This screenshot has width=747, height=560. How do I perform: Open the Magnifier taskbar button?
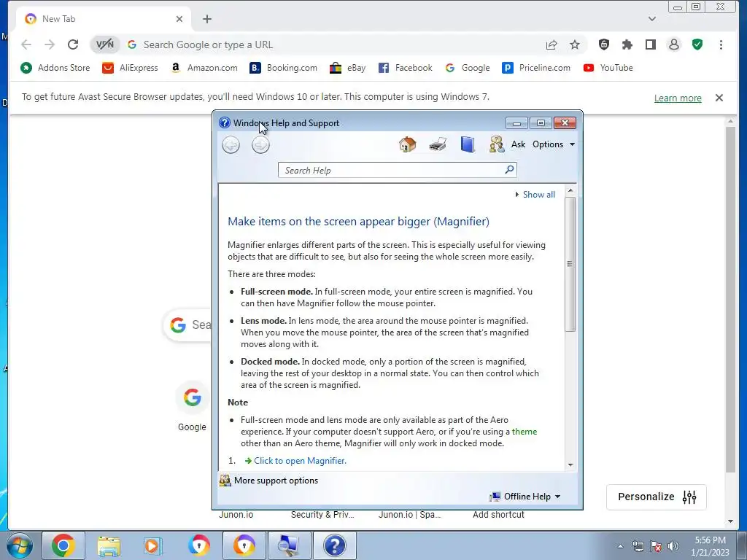(x=289, y=545)
